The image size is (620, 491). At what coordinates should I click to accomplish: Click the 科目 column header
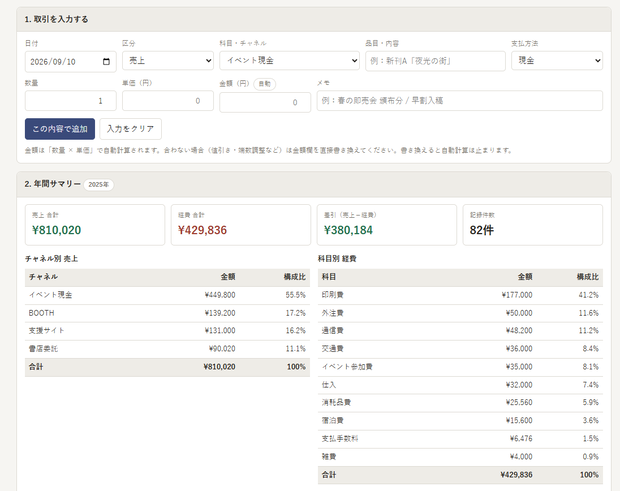click(329, 277)
